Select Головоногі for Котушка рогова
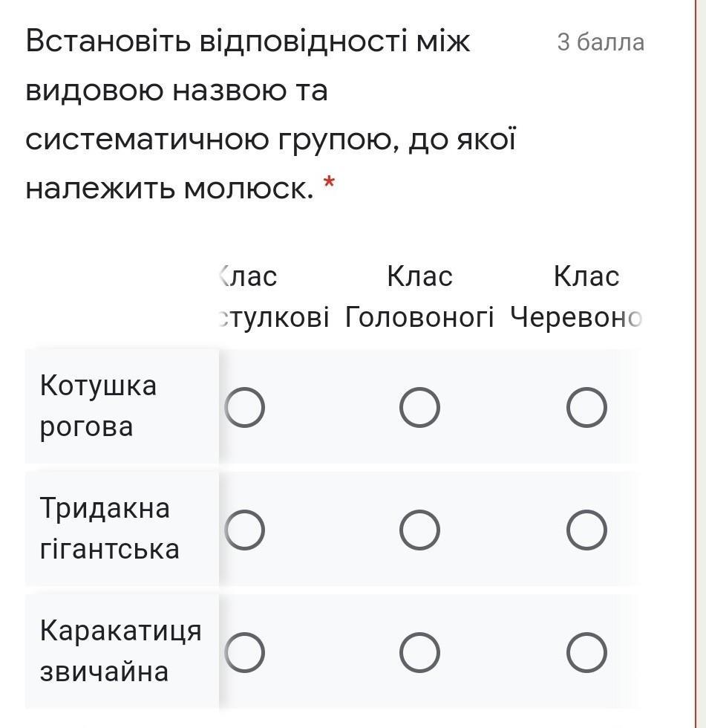 pyautogui.click(x=419, y=407)
